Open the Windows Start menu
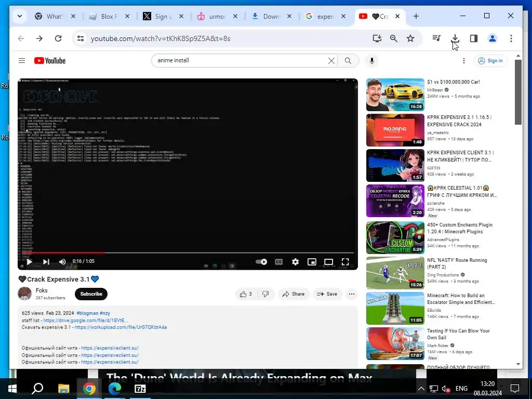 [12, 389]
